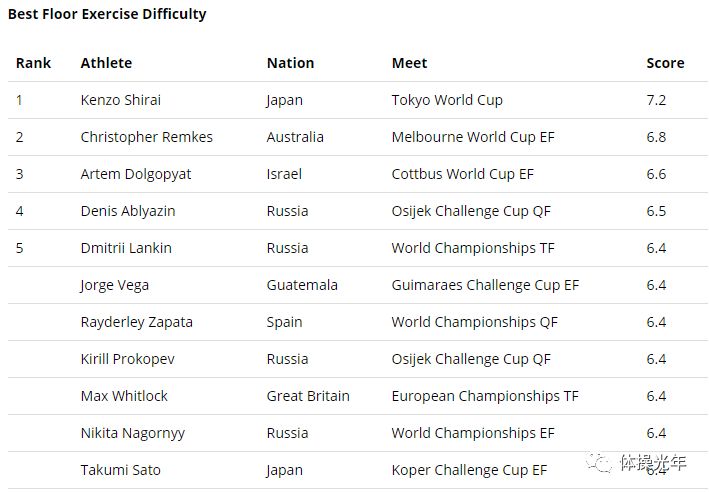709x493 pixels.
Task: Click on Rayderley Zapata's name
Action: (x=137, y=322)
